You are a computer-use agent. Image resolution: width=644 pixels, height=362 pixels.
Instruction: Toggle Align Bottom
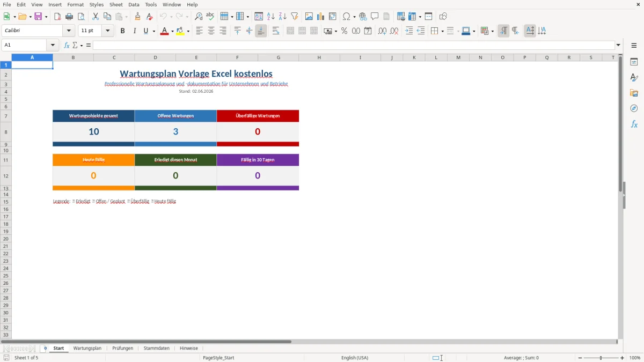[x=261, y=31]
